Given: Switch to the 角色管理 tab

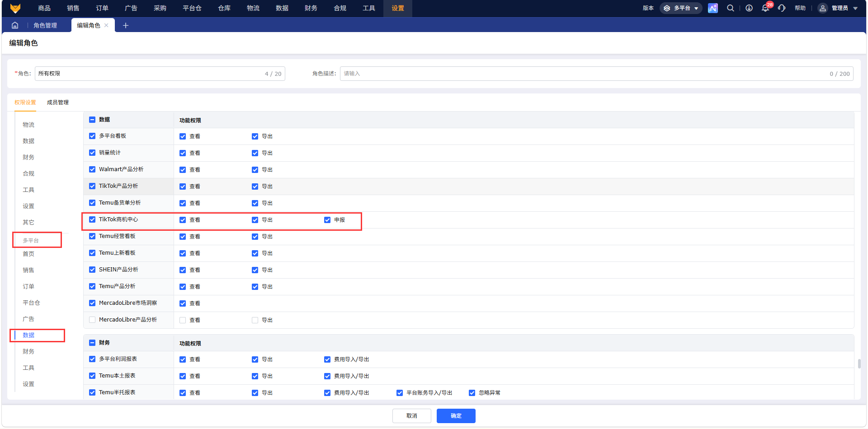Looking at the screenshot, I should 45,25.
